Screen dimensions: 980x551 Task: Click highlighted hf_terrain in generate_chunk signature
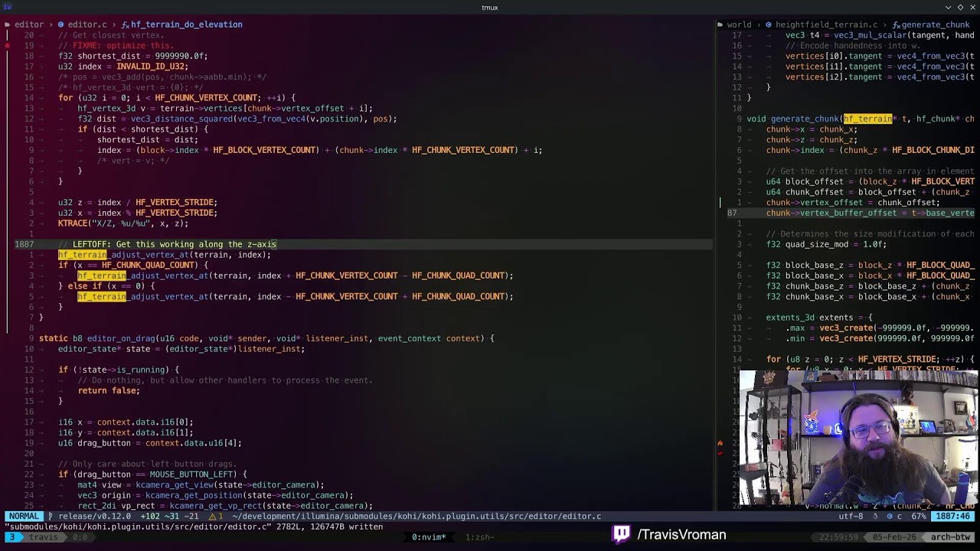point(867,119)
